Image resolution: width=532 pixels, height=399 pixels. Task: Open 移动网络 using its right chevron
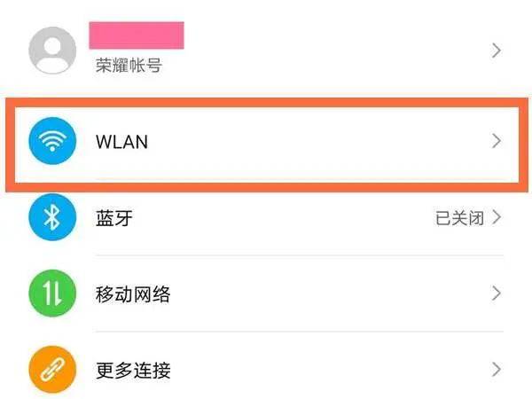tap(497, 293)
